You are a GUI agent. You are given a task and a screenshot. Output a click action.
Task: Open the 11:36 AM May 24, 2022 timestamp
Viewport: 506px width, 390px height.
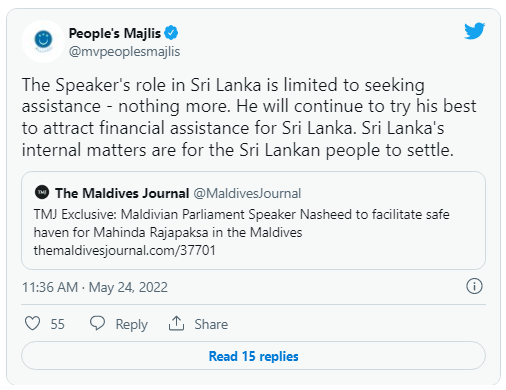click(95, 287)
